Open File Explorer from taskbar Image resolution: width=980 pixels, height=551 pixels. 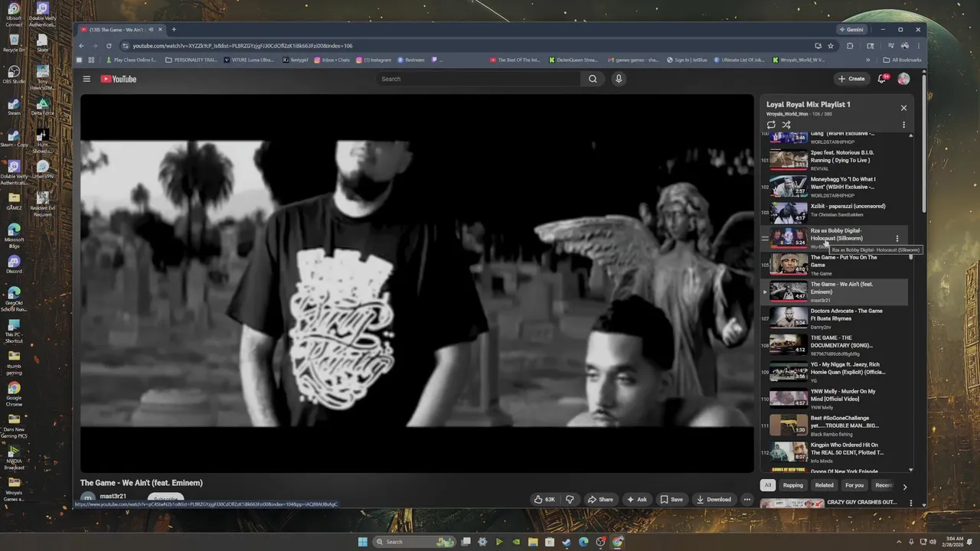(x=533, y=542)
